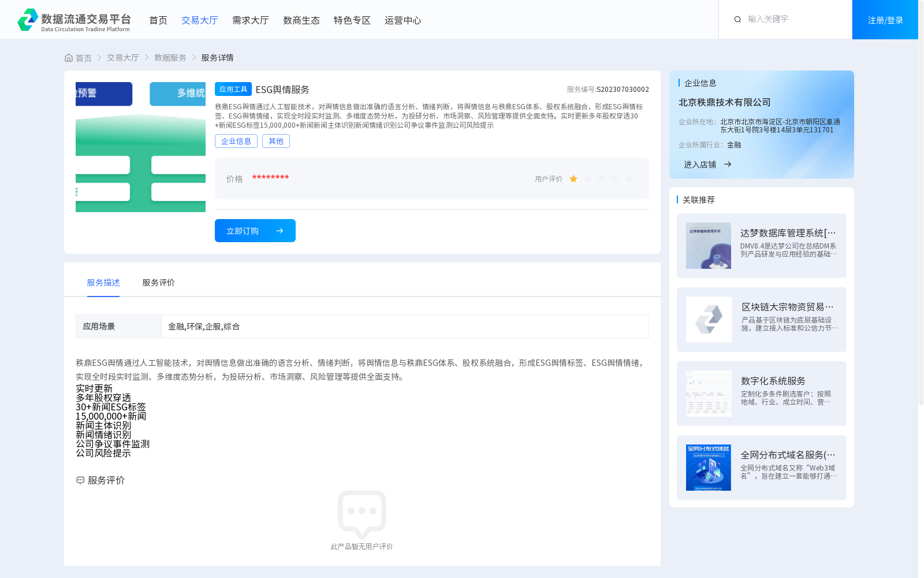Screen dimensions: 924x578
Task: Click the 企业信息 tag
Action: (x=236, y=141)
